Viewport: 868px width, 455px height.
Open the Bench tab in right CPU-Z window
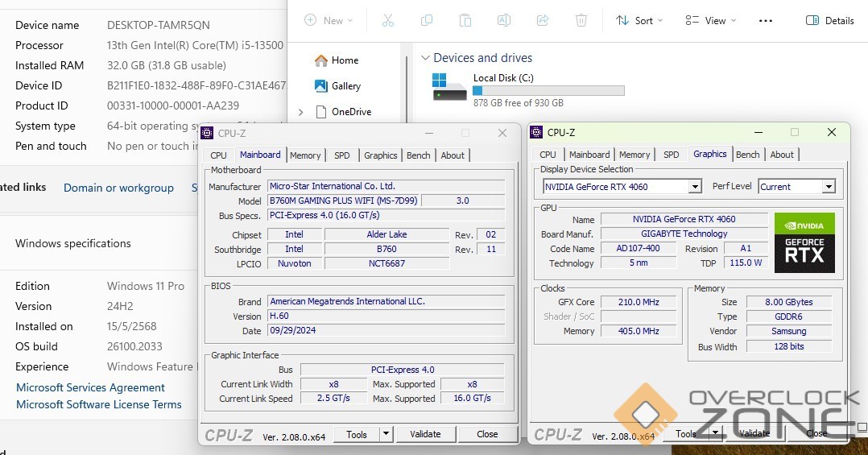click(748, 155)
